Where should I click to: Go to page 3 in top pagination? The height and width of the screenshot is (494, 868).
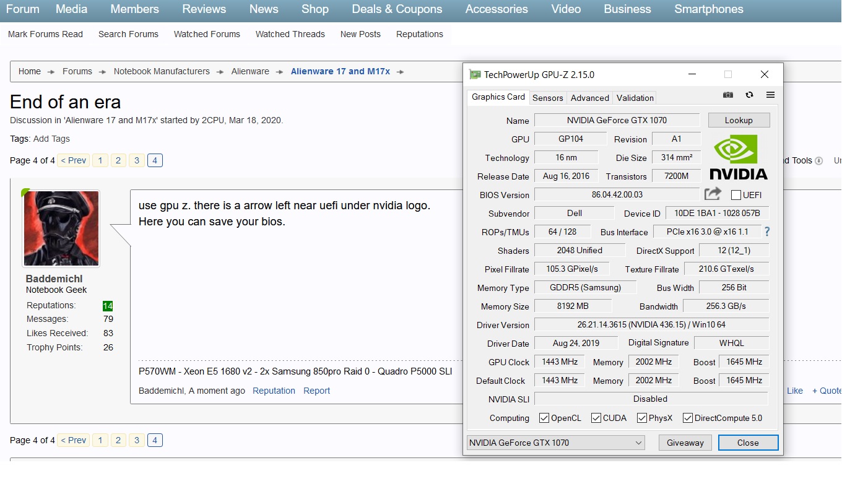(x=136, y=160)
